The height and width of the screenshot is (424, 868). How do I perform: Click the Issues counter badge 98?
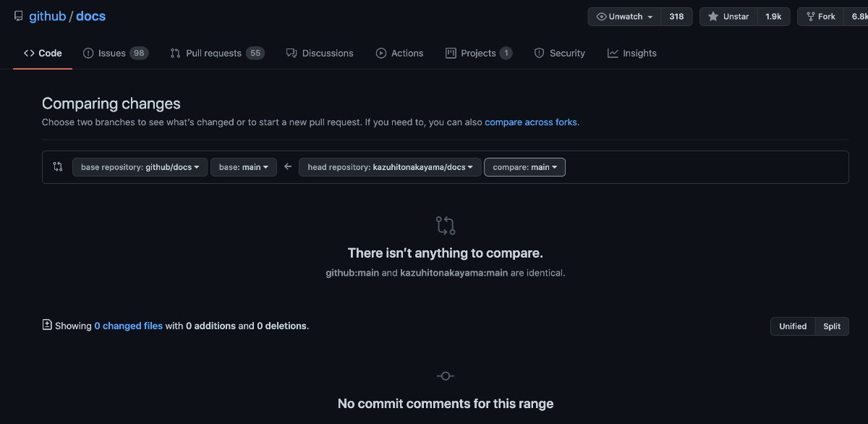pos(139,53)
